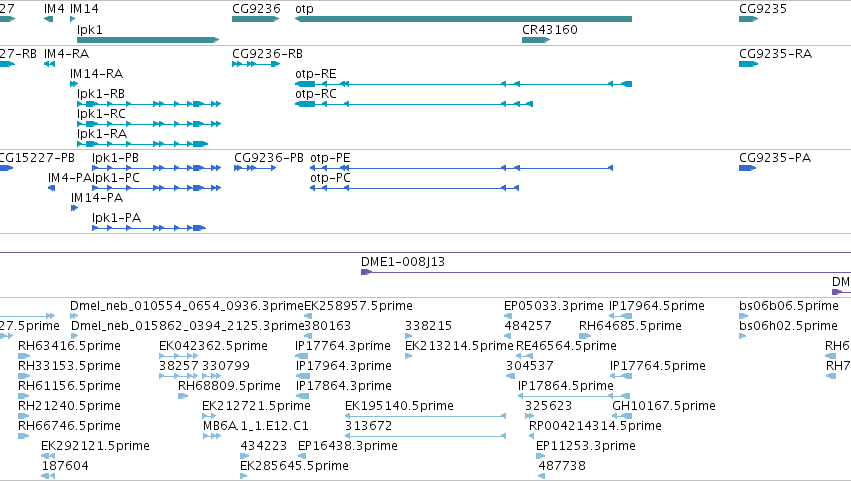851x481 pixels.
Task: Select the GH10167.5prime EST label
Action: pos(664,407)
